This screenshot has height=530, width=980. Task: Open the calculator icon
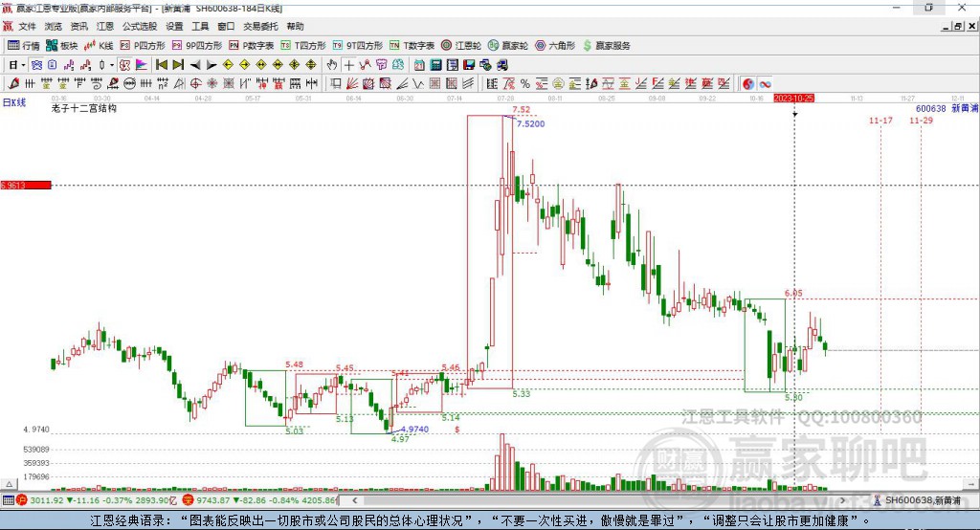coord(436,65)
